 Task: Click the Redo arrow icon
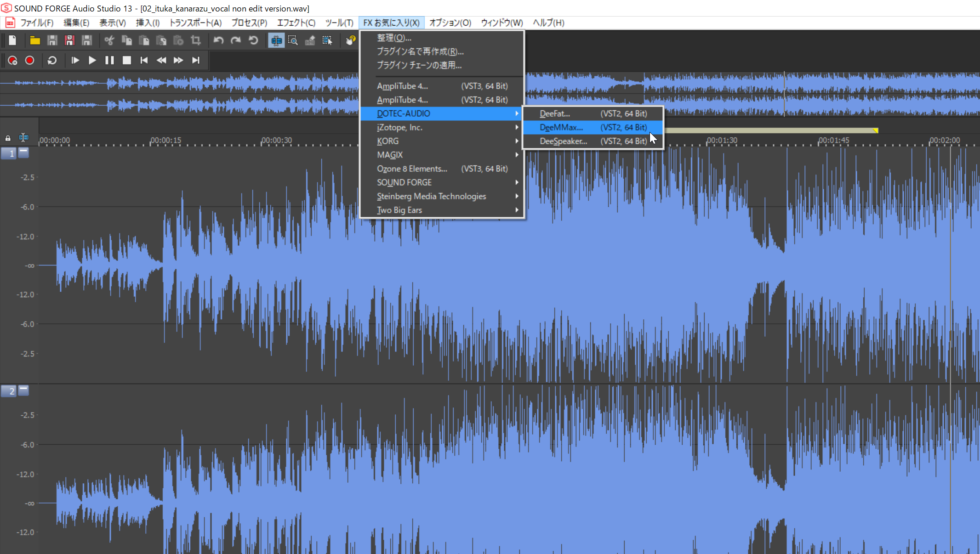pos(236,40)
